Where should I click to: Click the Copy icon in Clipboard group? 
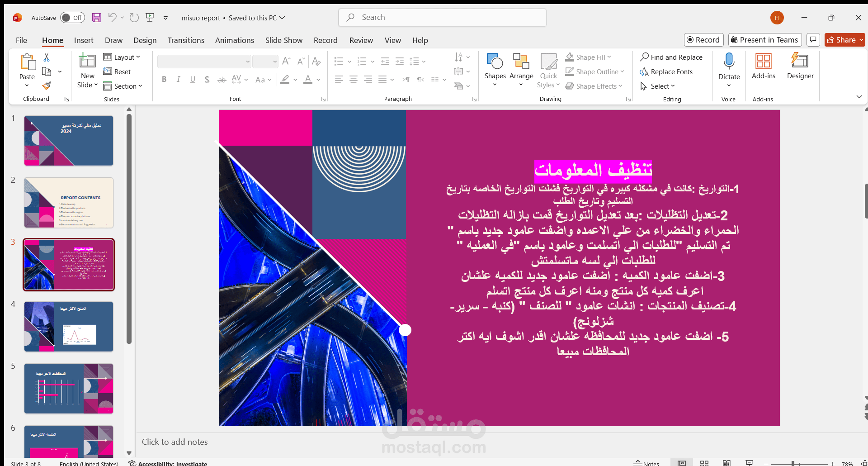pyautogui.click(x=47, y=71)
